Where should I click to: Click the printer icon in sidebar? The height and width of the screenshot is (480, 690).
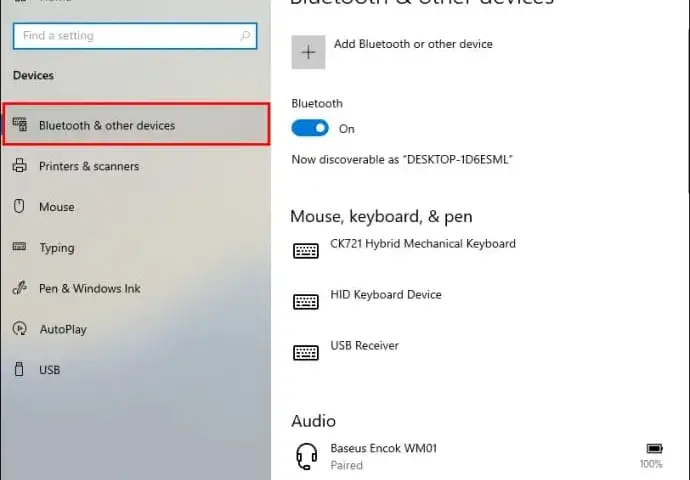(19, 165)
